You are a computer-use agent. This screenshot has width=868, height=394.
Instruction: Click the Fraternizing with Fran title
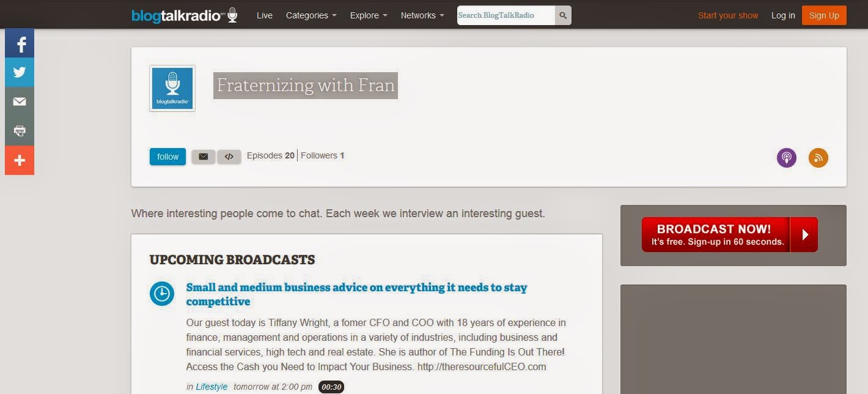[x=306, y=85]
